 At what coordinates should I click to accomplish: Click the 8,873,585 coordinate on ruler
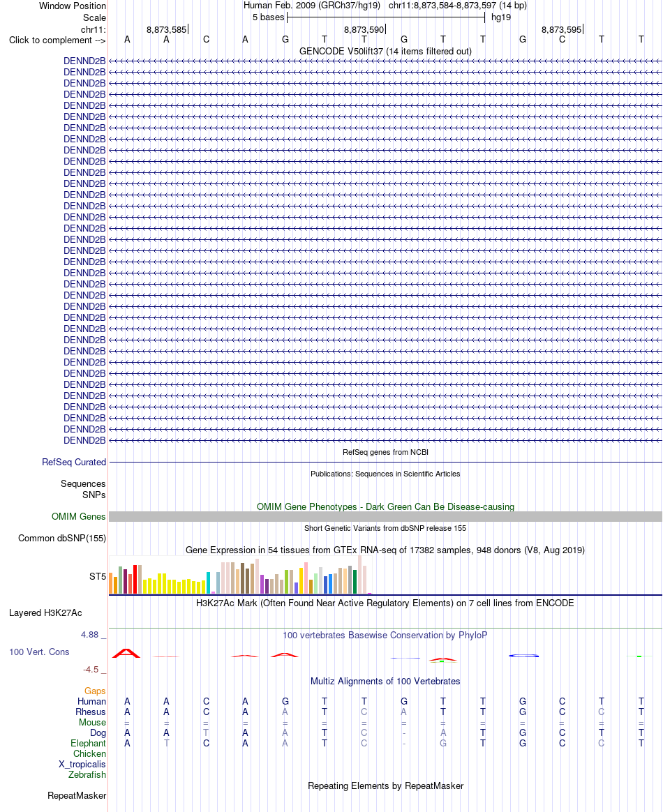point(166,29)
